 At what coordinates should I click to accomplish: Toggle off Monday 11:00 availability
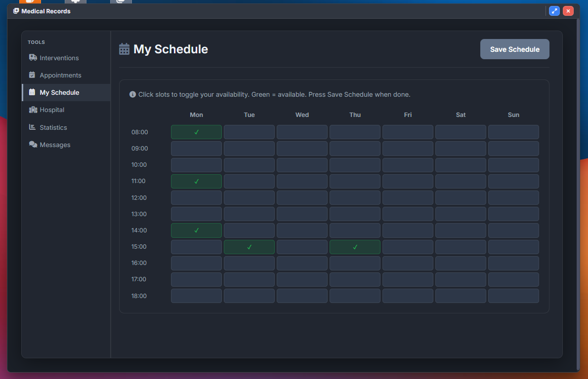coord(196,181)
